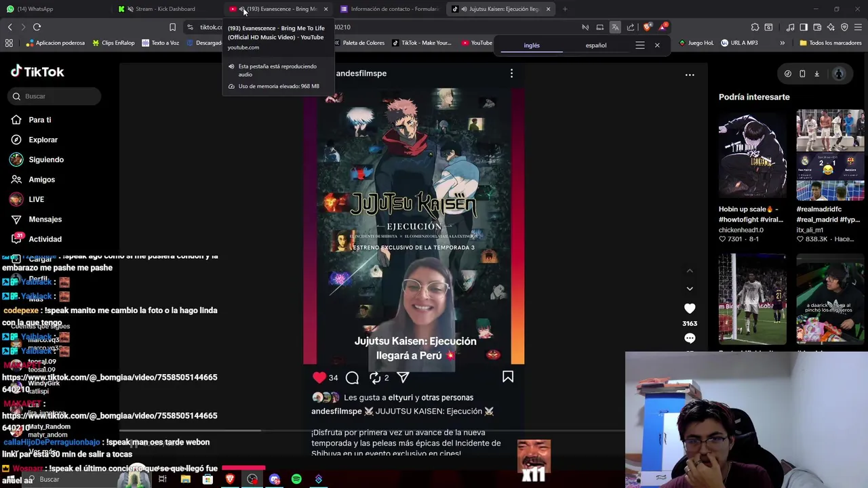Screen dimensions: 868x488
Task: Go to the previous video with up chevron
Action: point(690,270)
